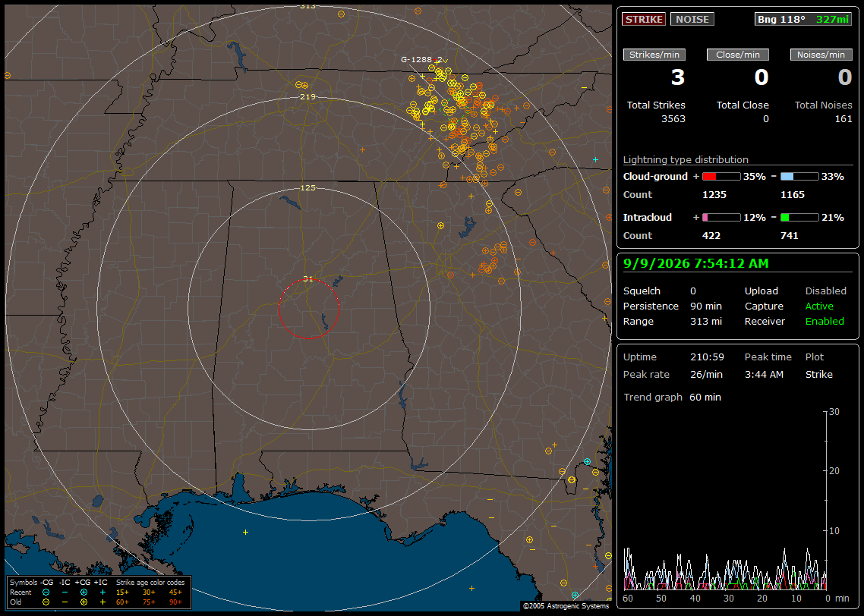
Task: Click the old -CG yellow legend symbol
Action: [46, 602]
